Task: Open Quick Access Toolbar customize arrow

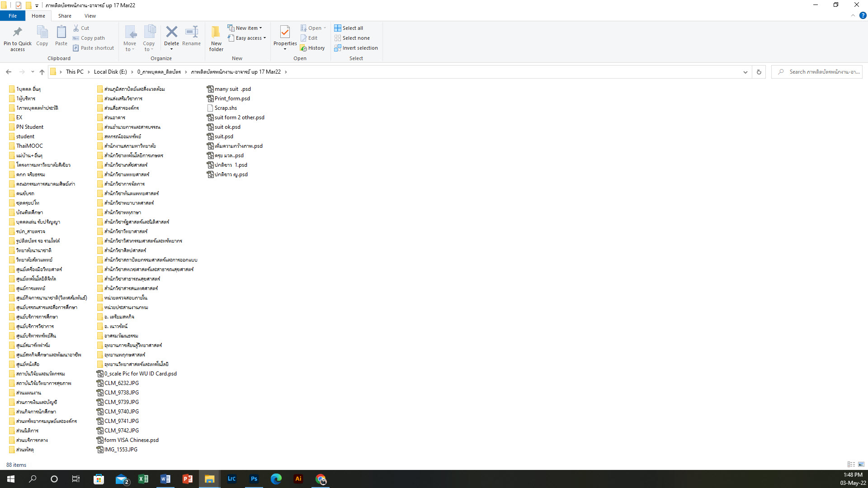Action: point(37,5)
